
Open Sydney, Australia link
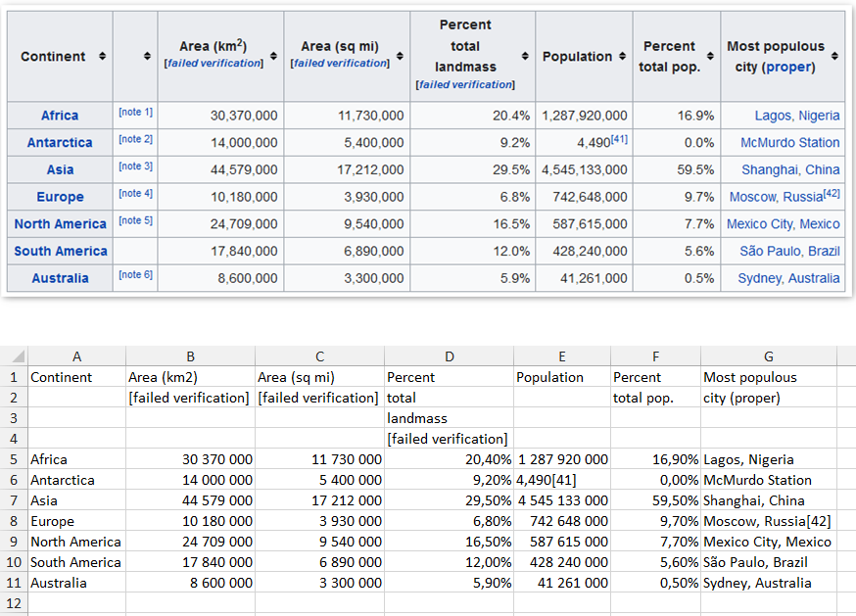788,278
